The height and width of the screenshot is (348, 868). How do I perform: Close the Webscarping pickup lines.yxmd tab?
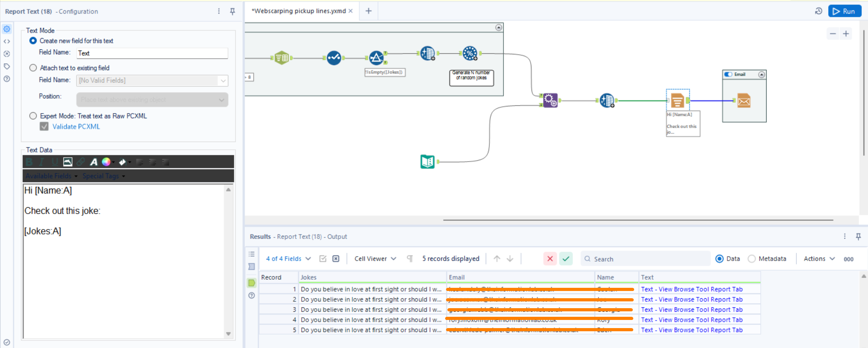click(351, 11)
